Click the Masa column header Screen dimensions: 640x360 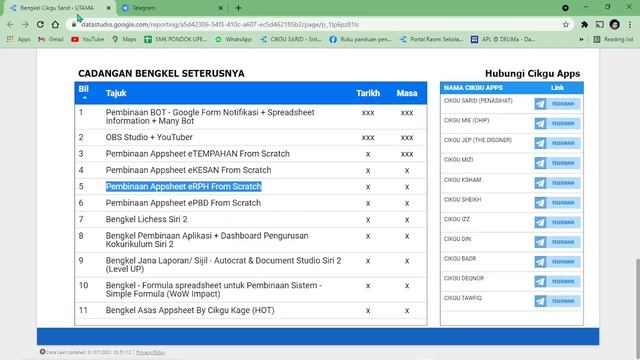point(407,93)
